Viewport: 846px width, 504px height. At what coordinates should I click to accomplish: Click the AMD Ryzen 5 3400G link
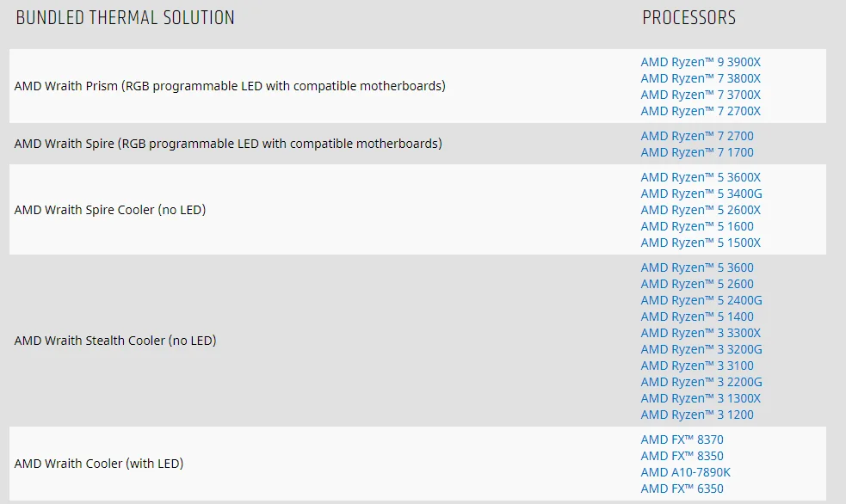[701, 194]
